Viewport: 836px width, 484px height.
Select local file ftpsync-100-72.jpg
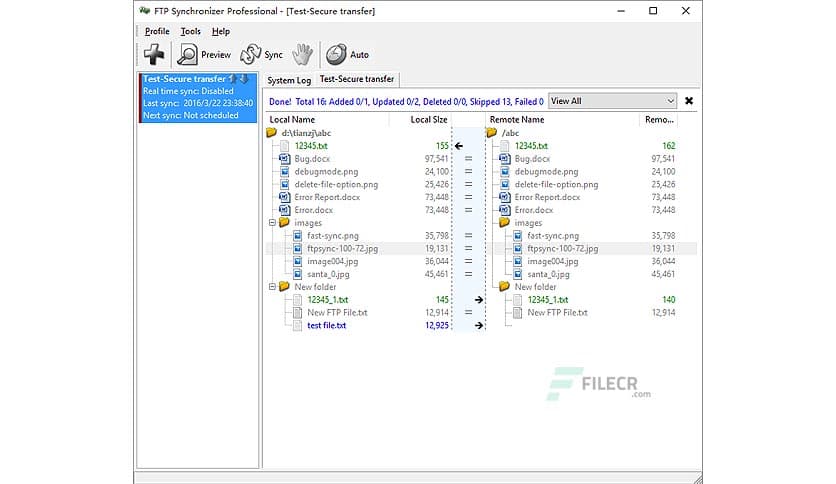[342, 248]
